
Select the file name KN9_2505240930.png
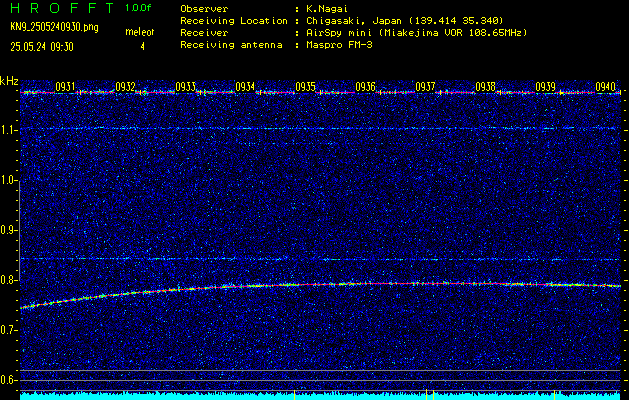tap(54, 27)
